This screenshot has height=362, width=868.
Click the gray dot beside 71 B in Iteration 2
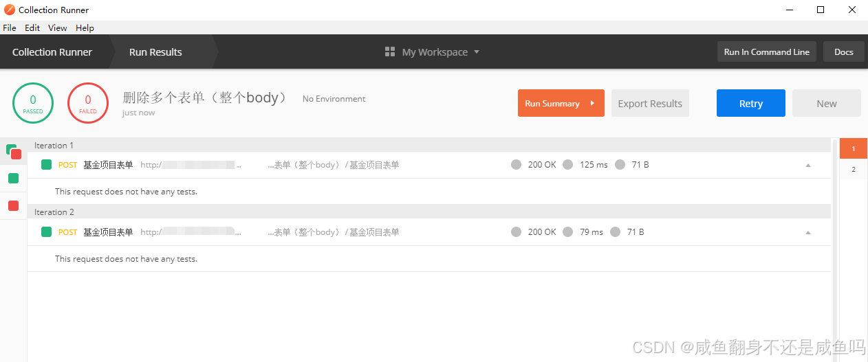tap(615, 232)
